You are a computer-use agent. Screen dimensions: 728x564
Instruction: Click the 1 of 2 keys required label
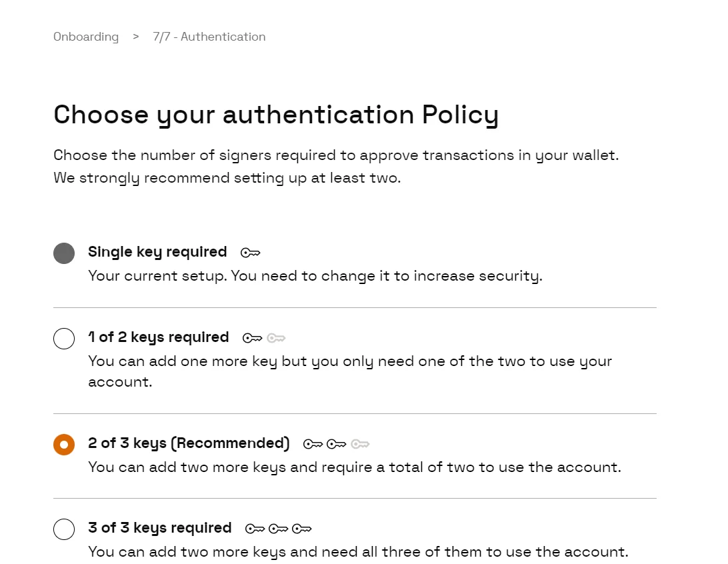[x=158, y=337]
